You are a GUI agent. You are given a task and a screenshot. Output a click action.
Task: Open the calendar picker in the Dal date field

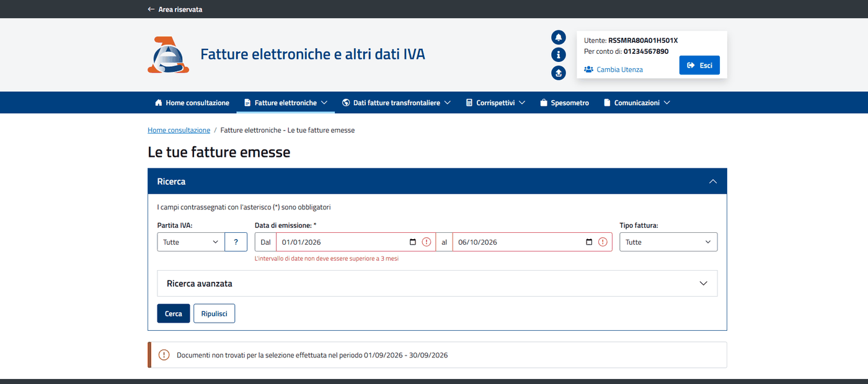(x=414, y=242)
